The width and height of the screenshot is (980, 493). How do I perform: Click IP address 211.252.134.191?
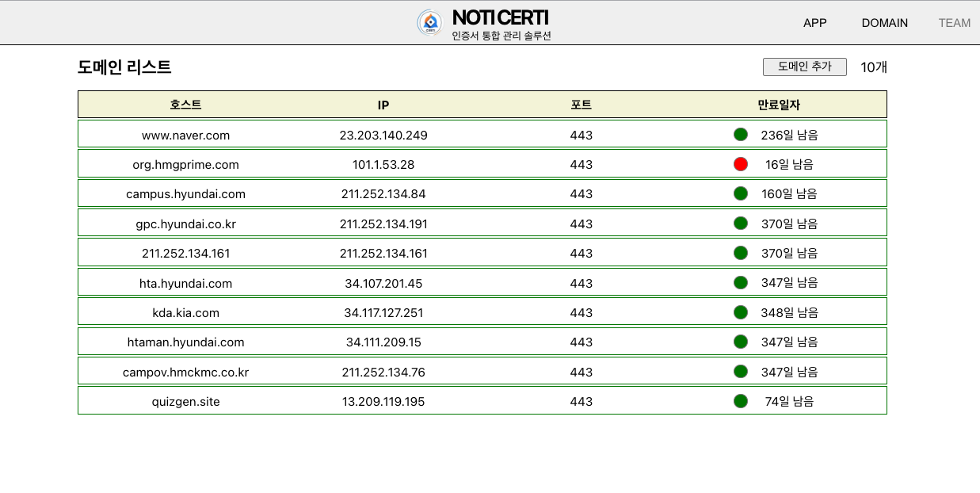click(383, 224)
